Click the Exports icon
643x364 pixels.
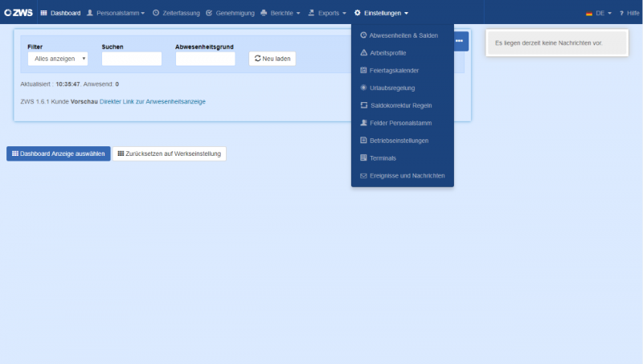tap(311, 13)
